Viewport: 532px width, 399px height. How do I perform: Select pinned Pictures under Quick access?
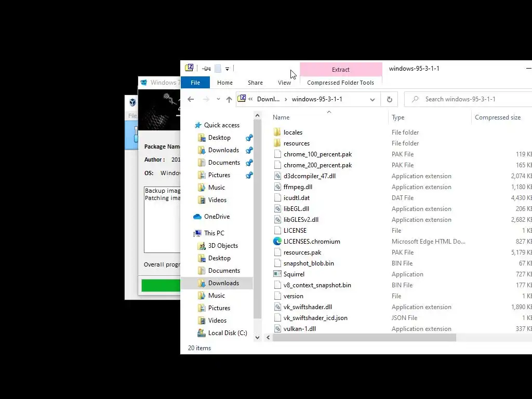(219, 175)
